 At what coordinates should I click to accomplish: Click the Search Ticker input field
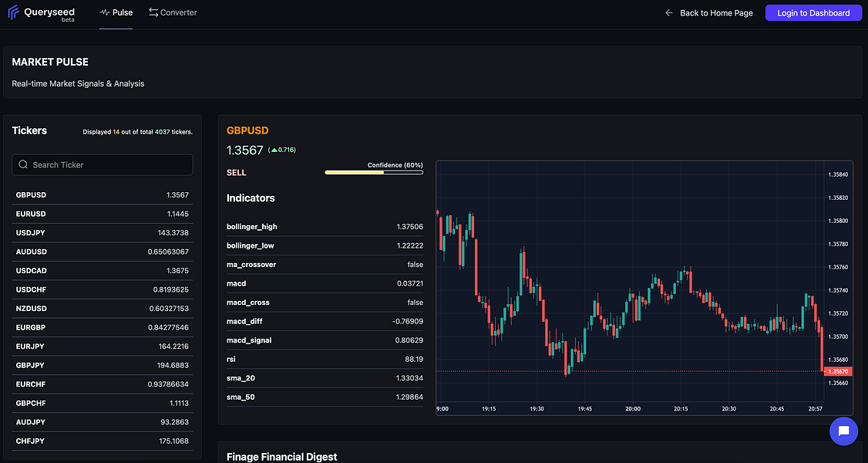(x=108, y=165)
